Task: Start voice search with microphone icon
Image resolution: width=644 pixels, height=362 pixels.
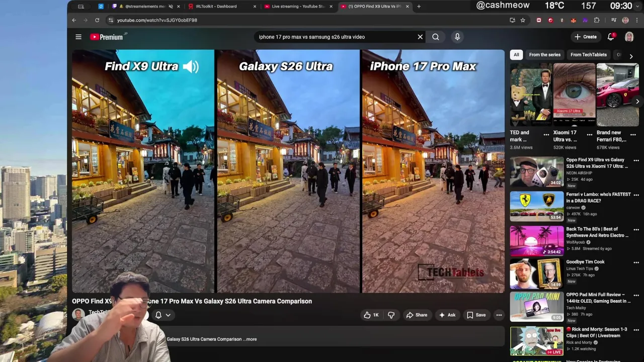Action: coord(457,37)
